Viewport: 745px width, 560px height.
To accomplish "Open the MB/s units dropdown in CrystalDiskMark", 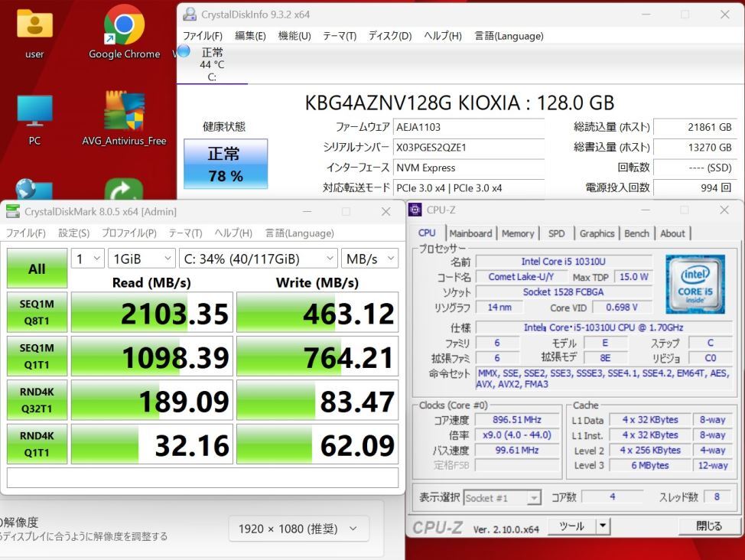I will coord(370,259).
